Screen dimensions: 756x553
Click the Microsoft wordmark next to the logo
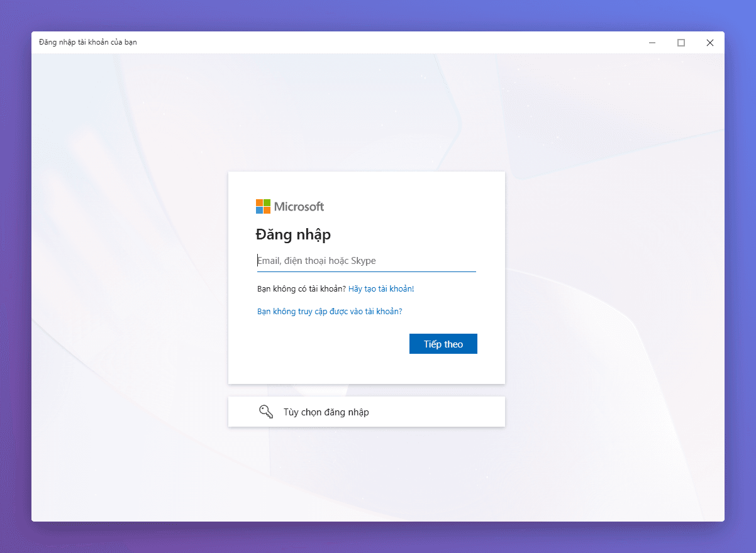[301, 206]
